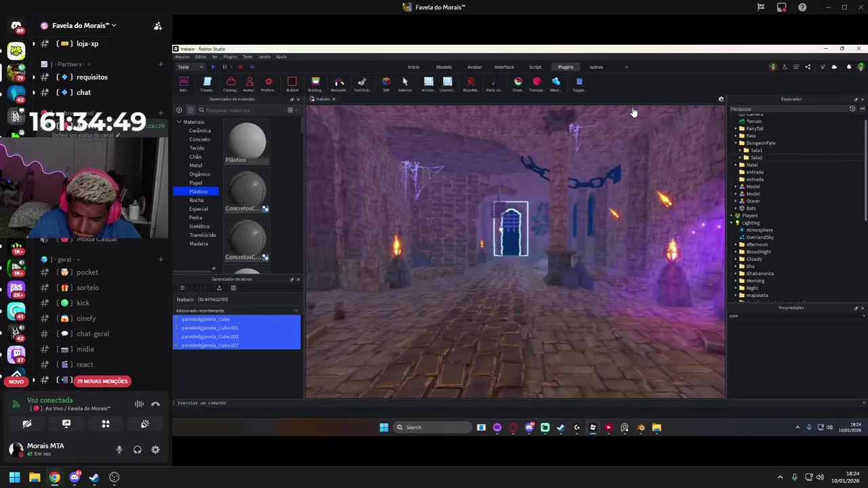
Task: Switch to the Modelo ribbon tab
Action: tap(444, 67)
